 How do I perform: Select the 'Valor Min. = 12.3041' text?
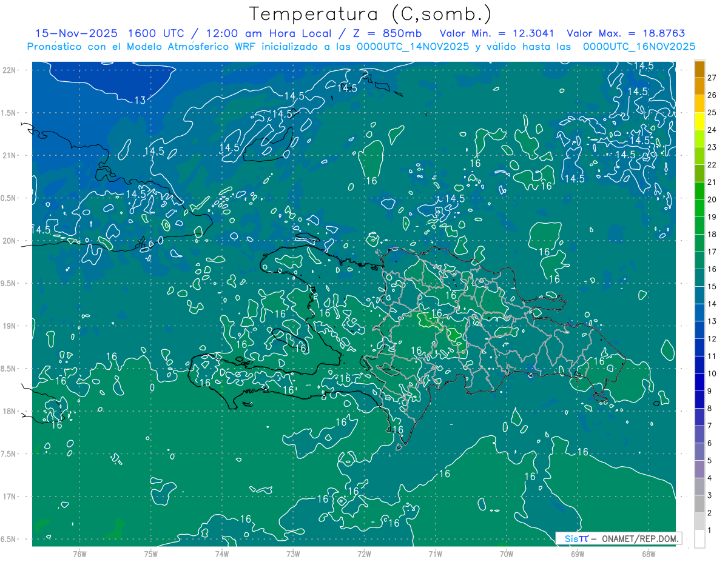coord(497,33)
